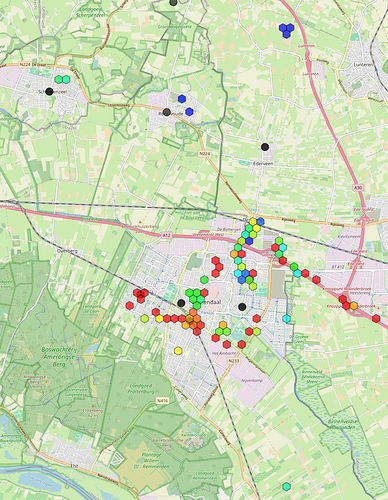388x500 pixels.
Task: Select the black circle marker west of Veenendaal label
Action: (181, 303)
